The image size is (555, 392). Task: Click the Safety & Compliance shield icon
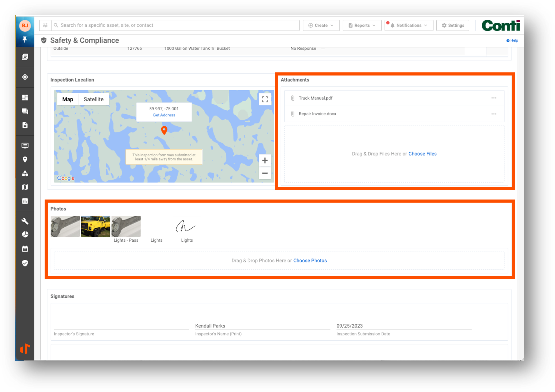pyautogui.click(x=44, y=40)
